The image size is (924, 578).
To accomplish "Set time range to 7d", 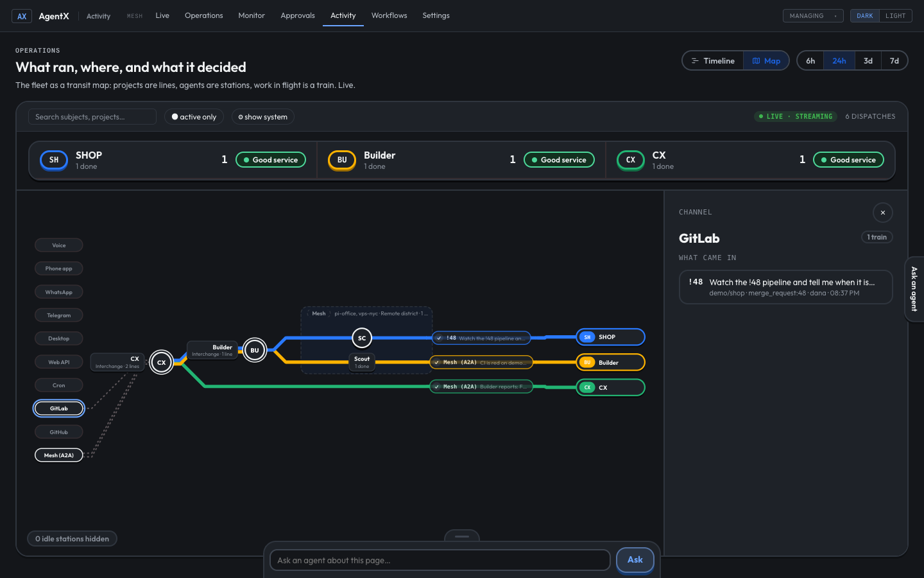I will click(894, 61).
